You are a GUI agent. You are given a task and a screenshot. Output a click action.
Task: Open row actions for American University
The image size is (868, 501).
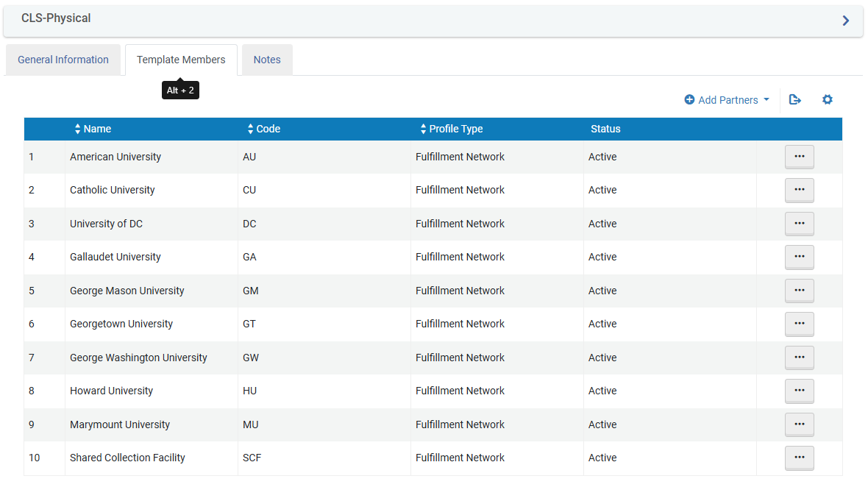(799, 157)
